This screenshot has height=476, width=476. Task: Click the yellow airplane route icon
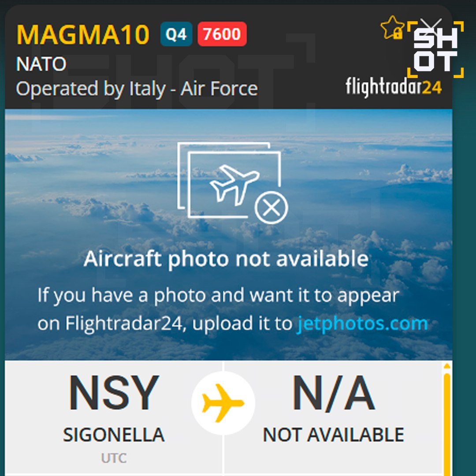223,403
